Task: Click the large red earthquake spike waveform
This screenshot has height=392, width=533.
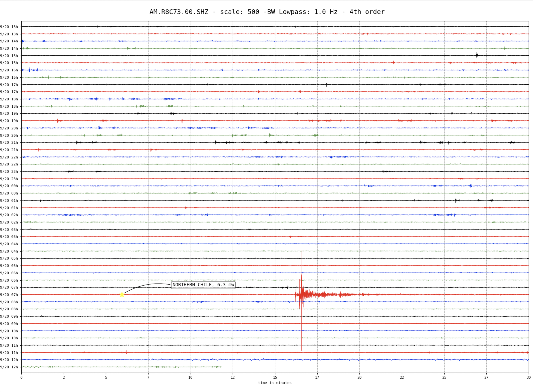Action: [x=301, y=294]
